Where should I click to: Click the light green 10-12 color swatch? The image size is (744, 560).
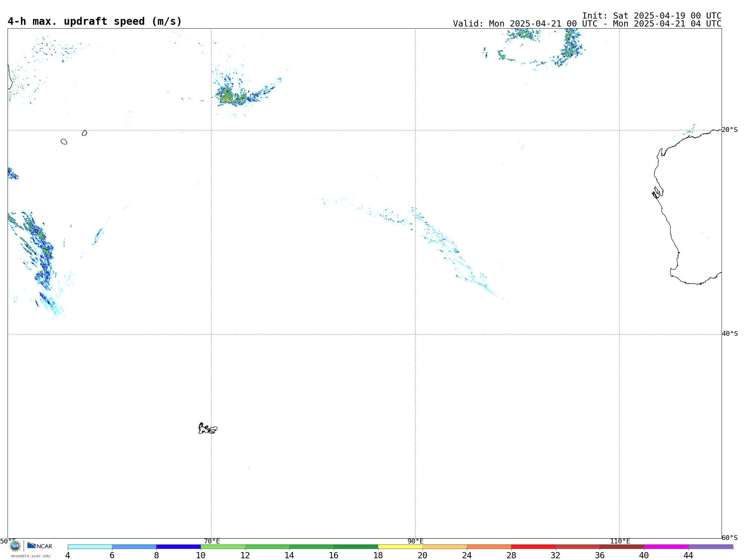(x=223, y=547)
